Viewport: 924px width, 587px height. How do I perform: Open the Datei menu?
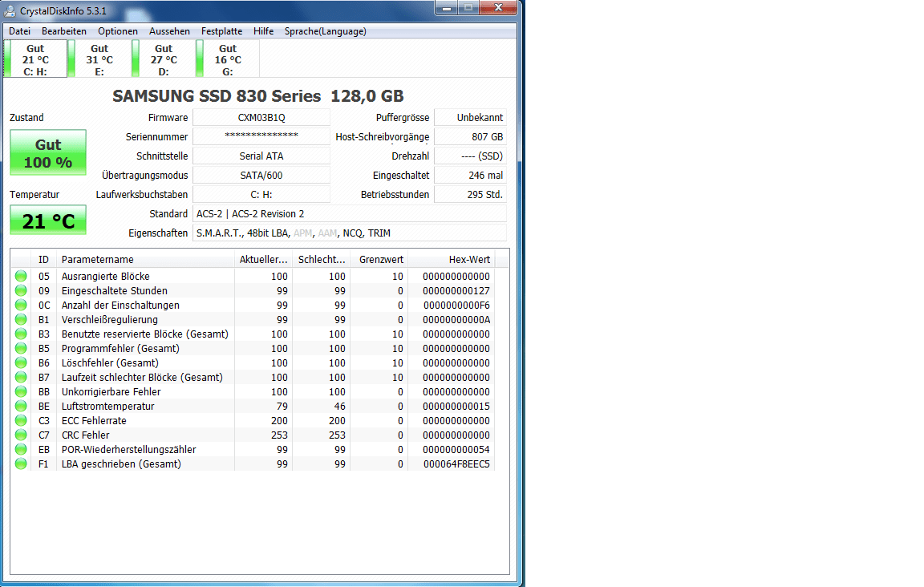(19, 31)
